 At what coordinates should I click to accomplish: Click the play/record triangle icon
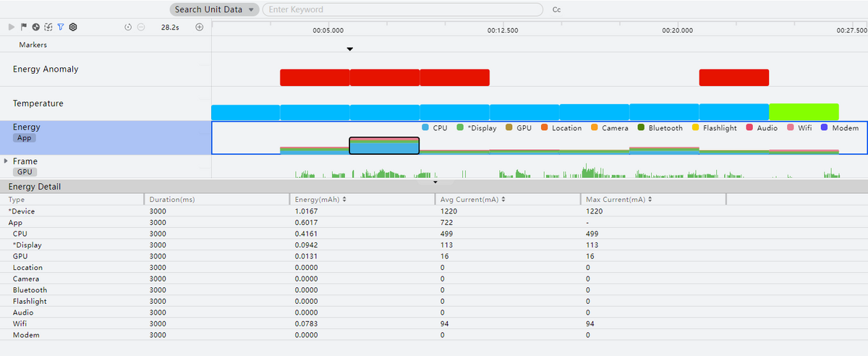tap(12, 27)
